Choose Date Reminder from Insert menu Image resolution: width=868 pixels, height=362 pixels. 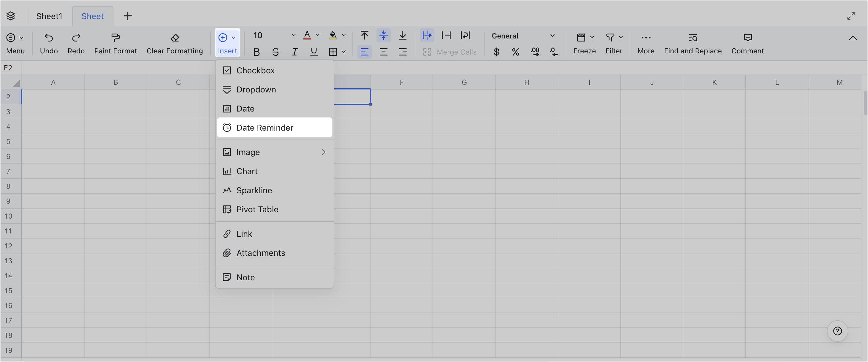coord(274,128)
